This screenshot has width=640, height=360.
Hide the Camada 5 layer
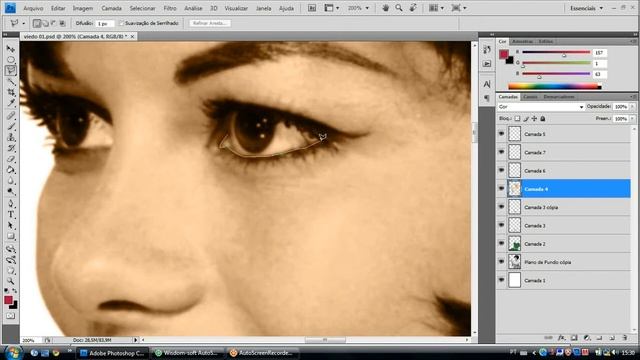pyautogui.click(x=501, y=134)
